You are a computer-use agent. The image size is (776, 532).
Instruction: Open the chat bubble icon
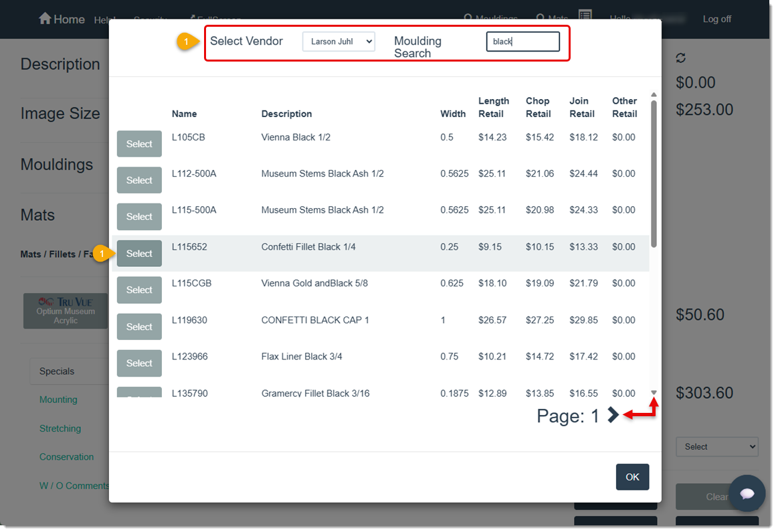click(747, 493)
